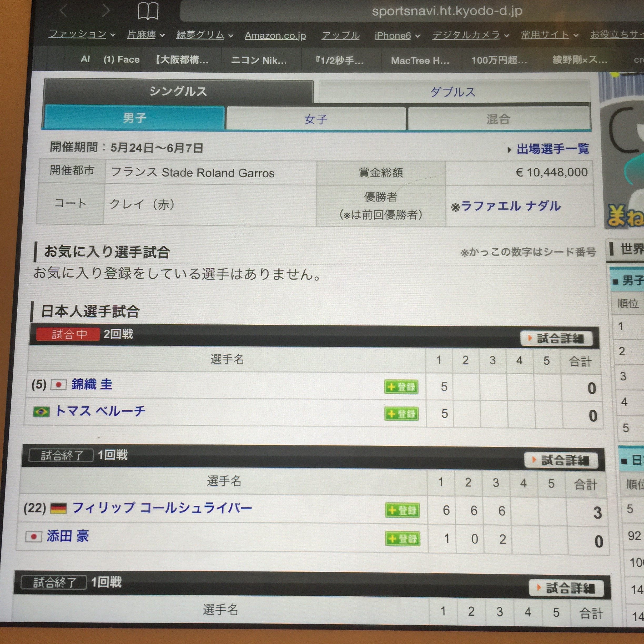Click the green 登録 button for トマス ベルーチ
The image size is (644, 644).
[x=401, y=414]
